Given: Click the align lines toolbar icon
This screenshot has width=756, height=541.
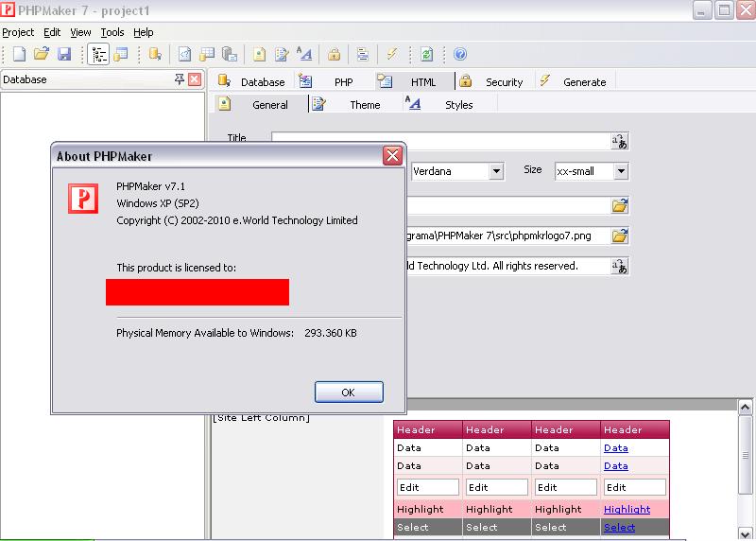Looking at the screenshot, I should (363, 54).
